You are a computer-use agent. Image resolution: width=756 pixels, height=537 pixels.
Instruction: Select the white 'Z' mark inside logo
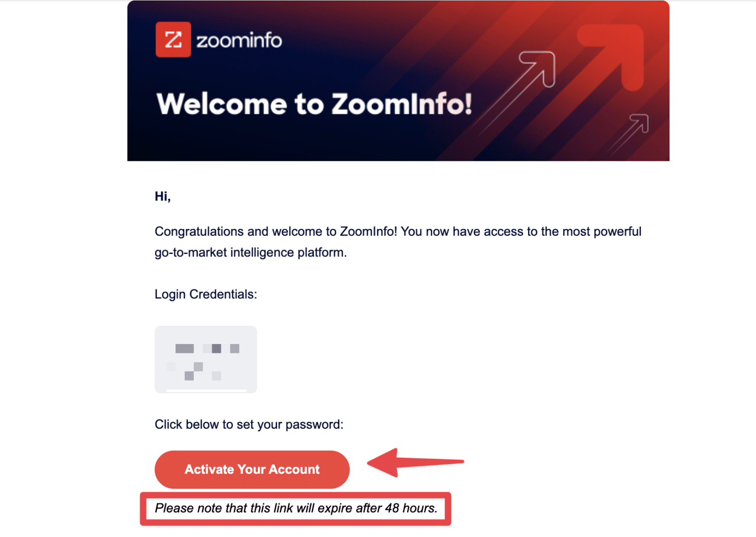[x=173, y=40]
